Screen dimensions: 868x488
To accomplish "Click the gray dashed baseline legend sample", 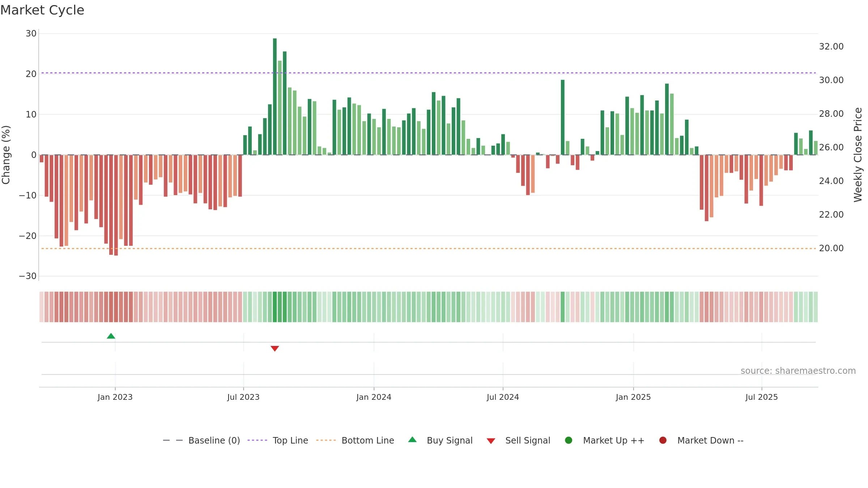I will pos(173,440).
